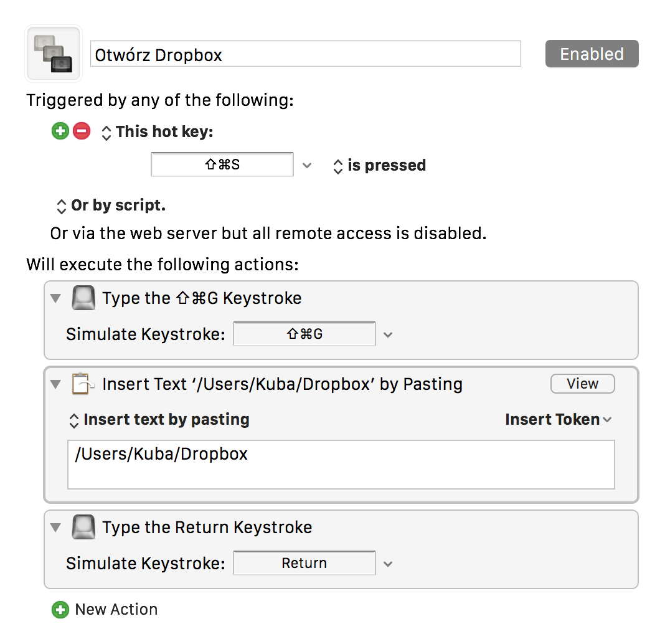Click the keyboard icon of the ⇧⌘G keystroke action
This screenshot has height=644, width=665.
[x=83, y=298]
